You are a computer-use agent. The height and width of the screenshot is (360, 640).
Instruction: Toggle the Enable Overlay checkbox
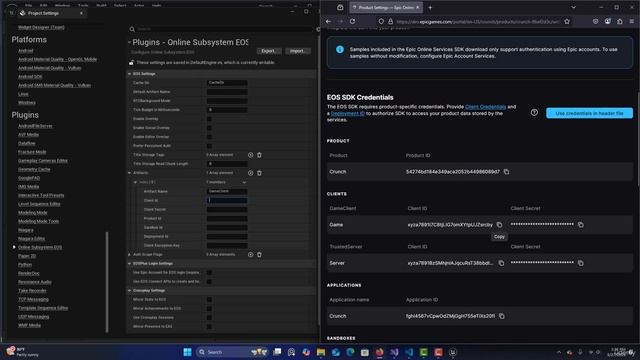point(209,119)
